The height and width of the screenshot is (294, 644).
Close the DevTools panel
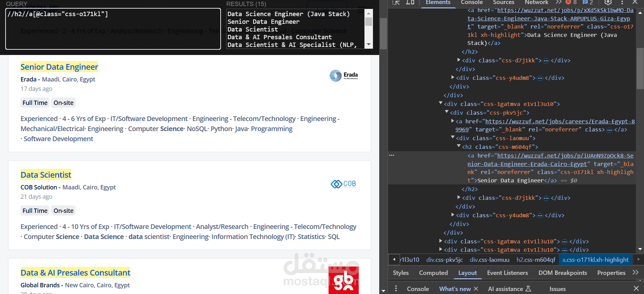pos(635,2)
